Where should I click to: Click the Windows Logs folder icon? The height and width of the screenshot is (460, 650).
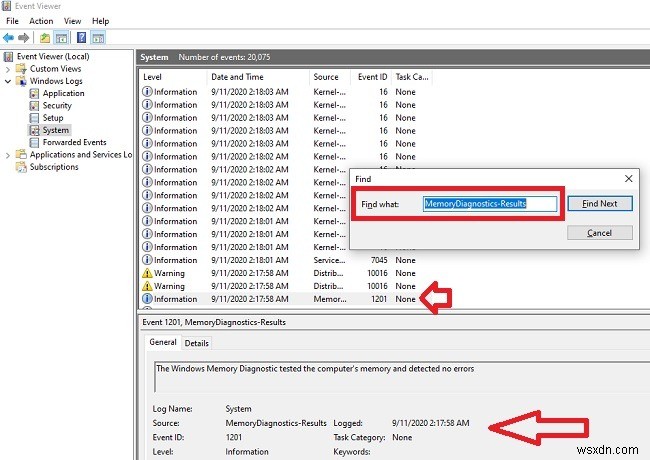(21, 81)
